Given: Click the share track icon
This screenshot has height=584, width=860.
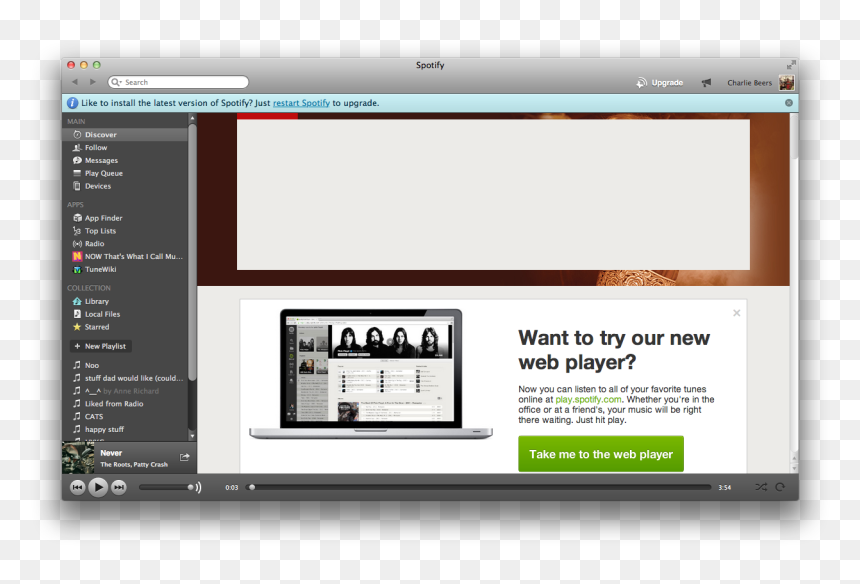Looking at the screenshot, I should [185, 457].
